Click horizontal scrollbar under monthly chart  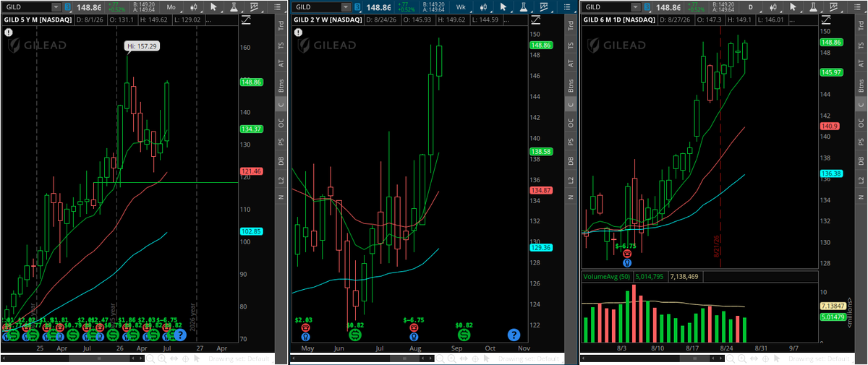pos(72,358)
